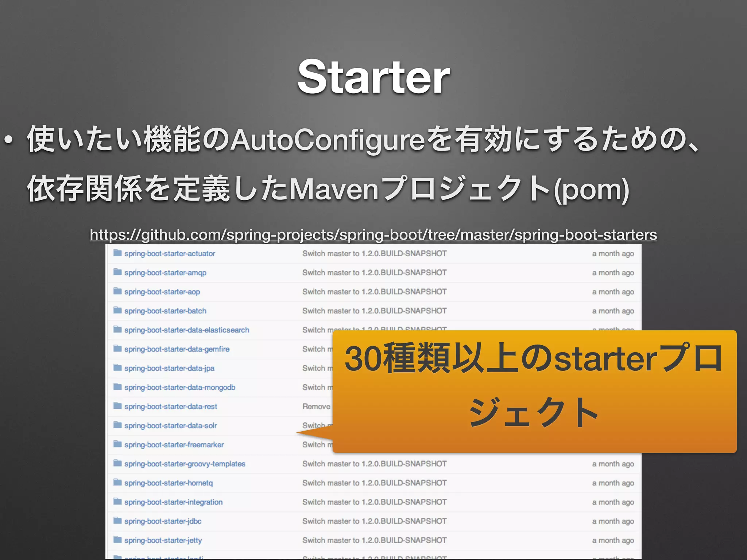Screen dimensions: 747x560
Task: Open the spring-boot-starter-aop folder link
Action: (x=162, y=292)
